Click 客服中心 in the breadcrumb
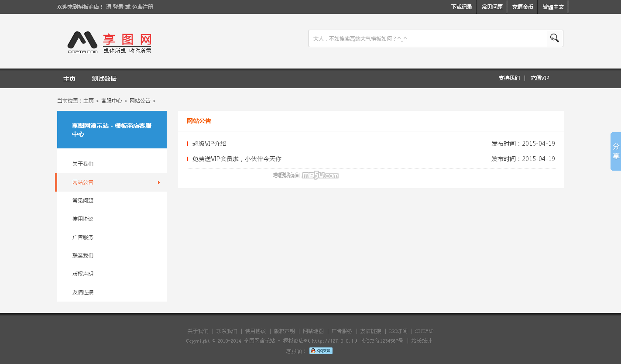The height and width of the screenshot is (364, 621). pyautogui.click(x=112, y=101)
